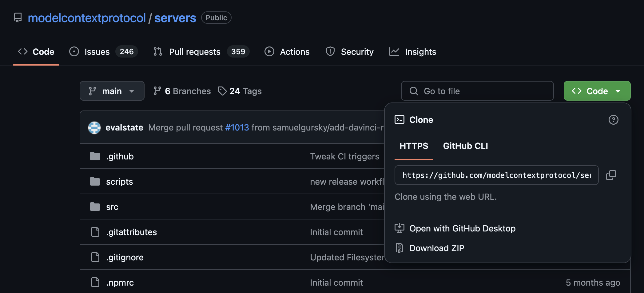This screenshot has height=293, width=644.
Task: Open the .npmrc file
Action: pos(120,283)
